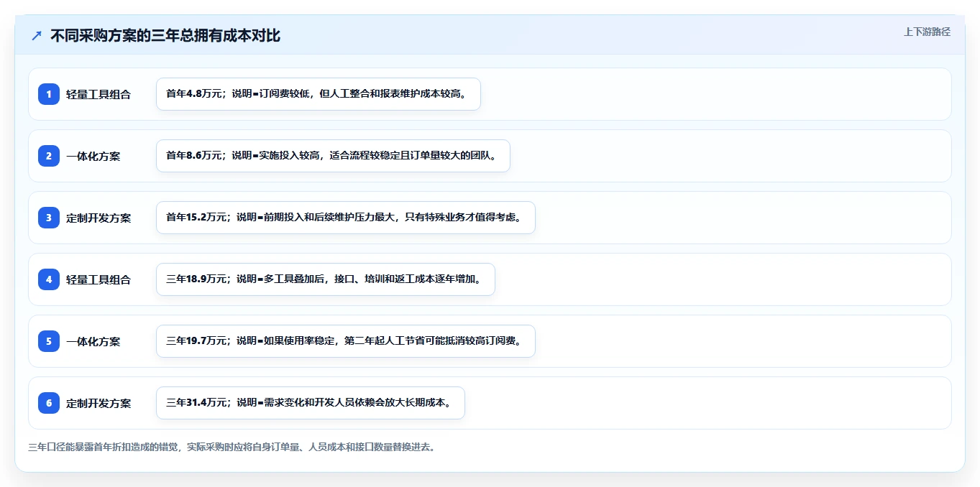This screenshot has height=487, width=980.
Task: Open the 三年18.9万元 description box
Action: pos(326,279)
